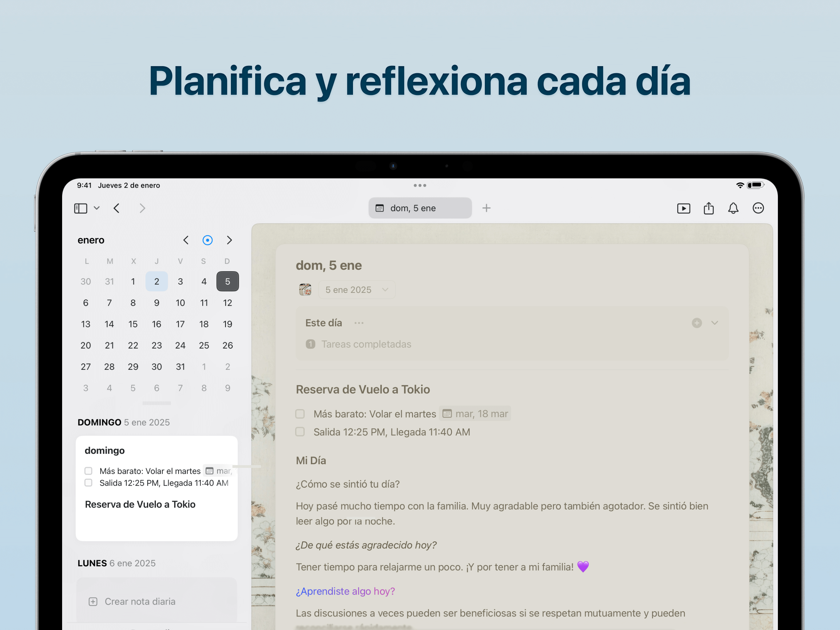Jump to today with blue target icon

point(207,240)
